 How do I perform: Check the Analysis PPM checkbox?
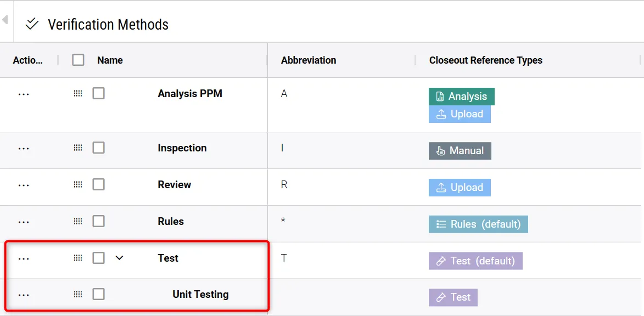pyautogui.click(x=98, y=94)
